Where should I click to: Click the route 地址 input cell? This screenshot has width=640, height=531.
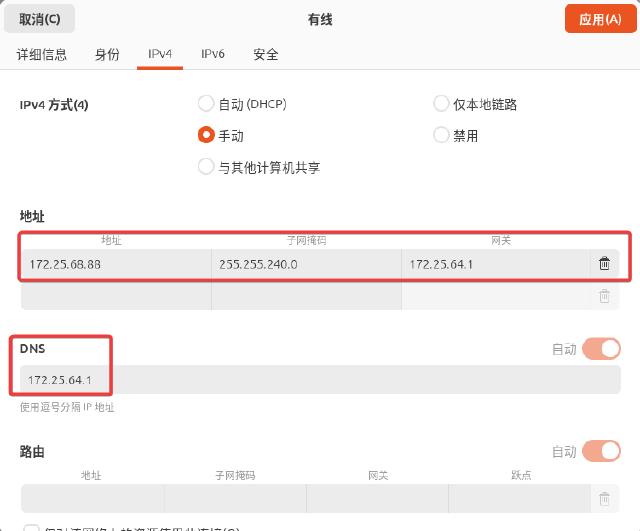[x=92, y=498]
